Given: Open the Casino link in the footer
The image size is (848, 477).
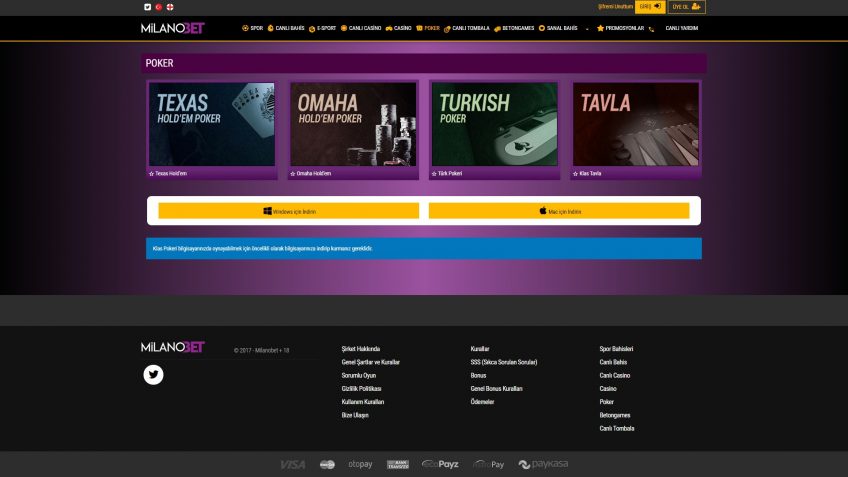Looking at the screenshot, I should coord(608,389).
